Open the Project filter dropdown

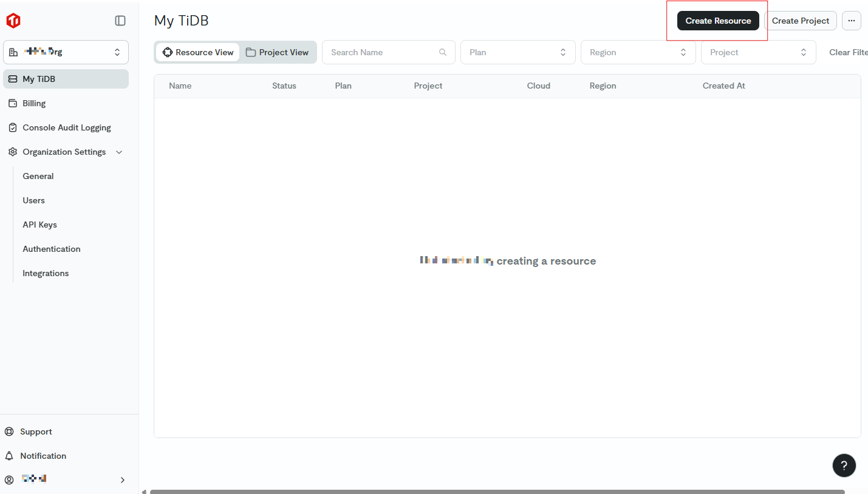(759, 52)
